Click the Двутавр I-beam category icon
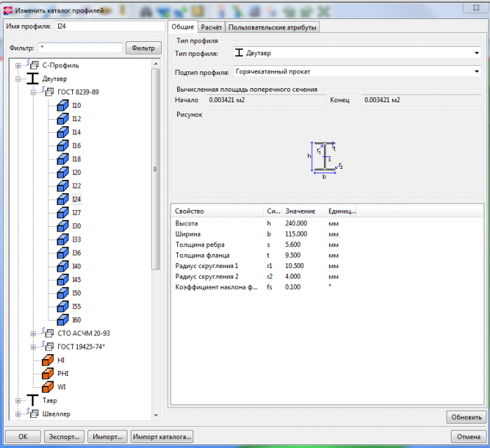This screenshot has width=490, height=448. (33, 78)
